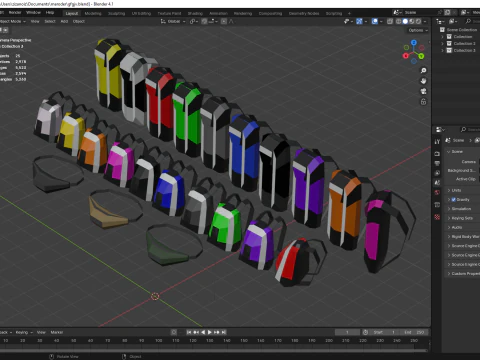Jump to timeline end frame
This screenshot has width=480, height=360.
(x=224, y=332)
